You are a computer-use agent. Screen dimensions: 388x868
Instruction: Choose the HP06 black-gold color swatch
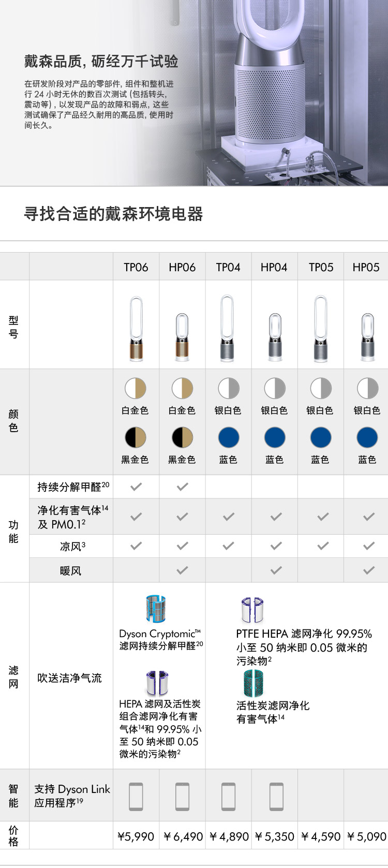[x=183, y=437]
